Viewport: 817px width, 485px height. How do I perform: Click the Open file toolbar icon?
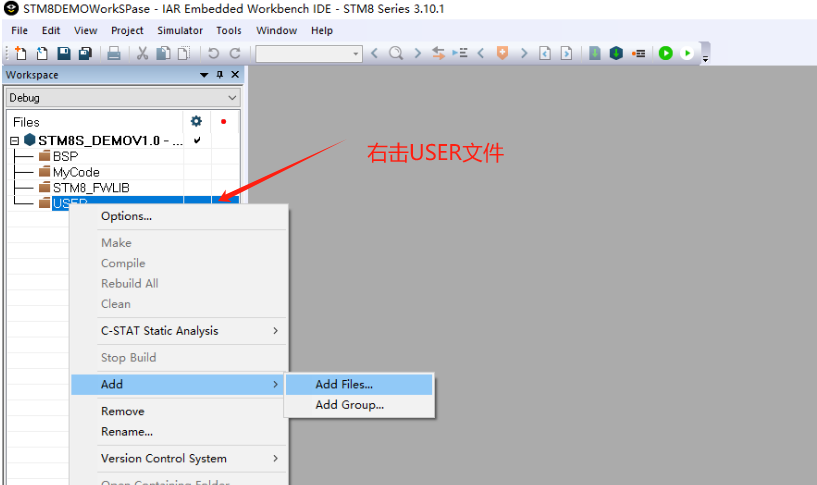[x=42, y=53]
